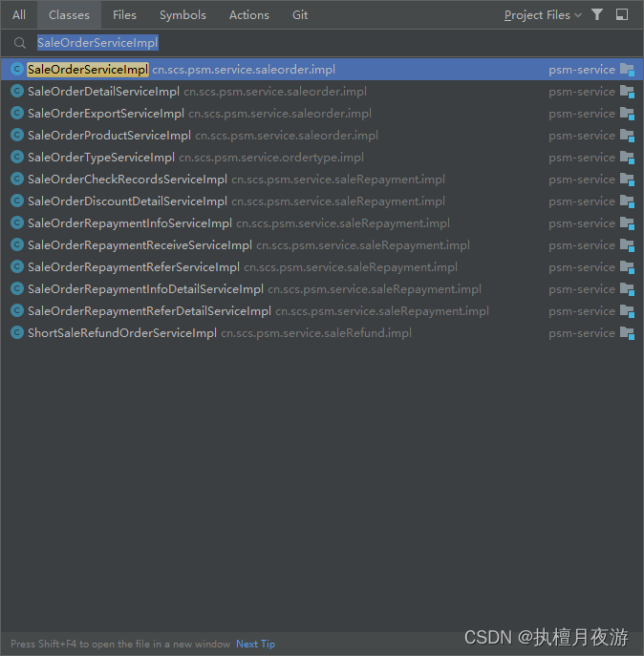The image size is (644, 656).
Task: Switch to the All tab
Action: point(19,15)
